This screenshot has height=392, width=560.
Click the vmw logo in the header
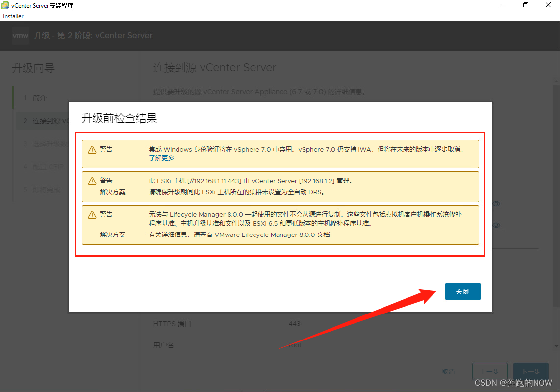(x=21, y=35)
